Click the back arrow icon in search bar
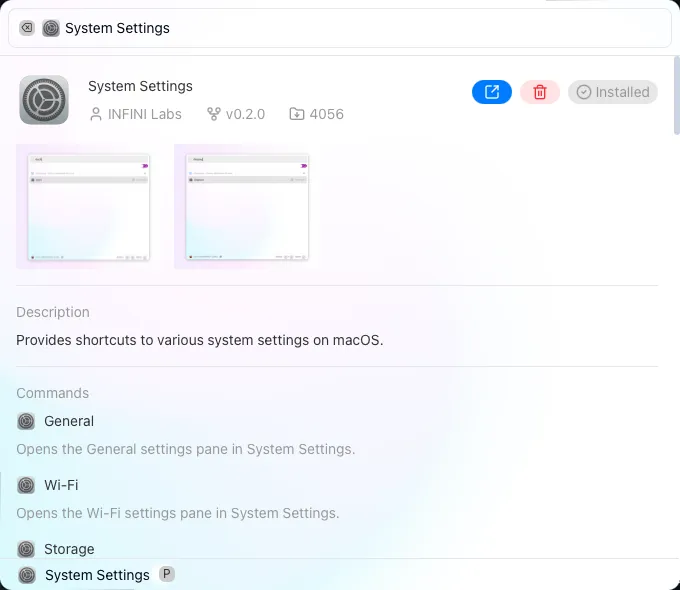 click(x=27, y=28)
